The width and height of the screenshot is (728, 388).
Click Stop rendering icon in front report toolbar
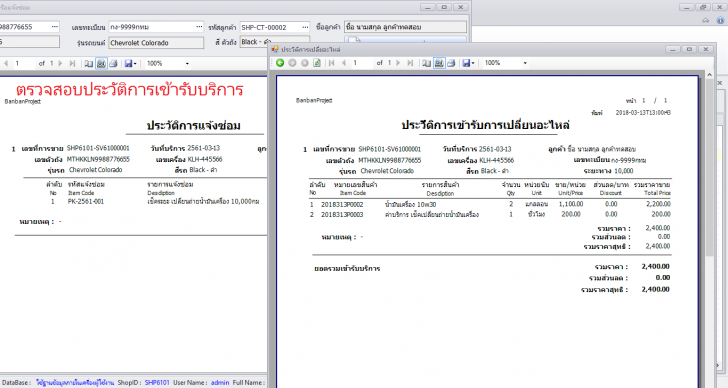(x=305, y=63)
